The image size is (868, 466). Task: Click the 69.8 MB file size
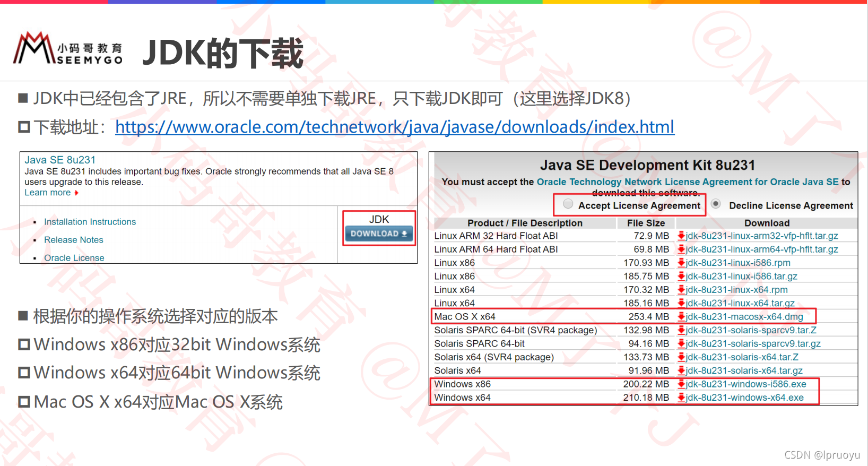pos(651,249)
